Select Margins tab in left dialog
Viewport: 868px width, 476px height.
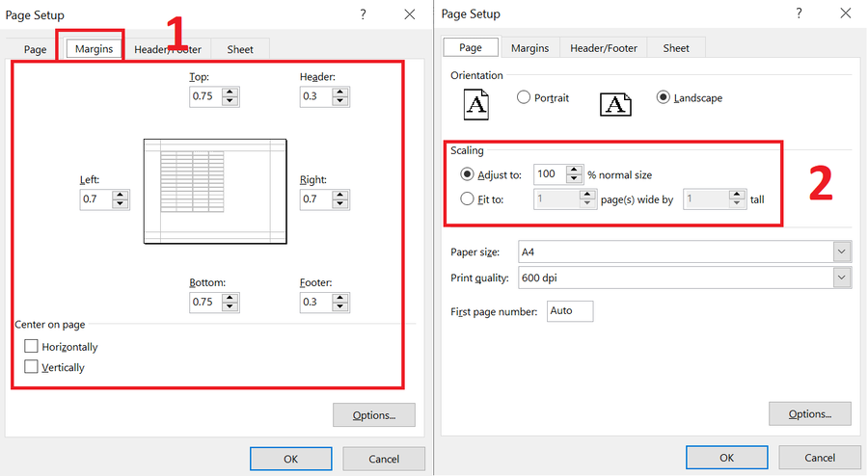pos(94,48)
